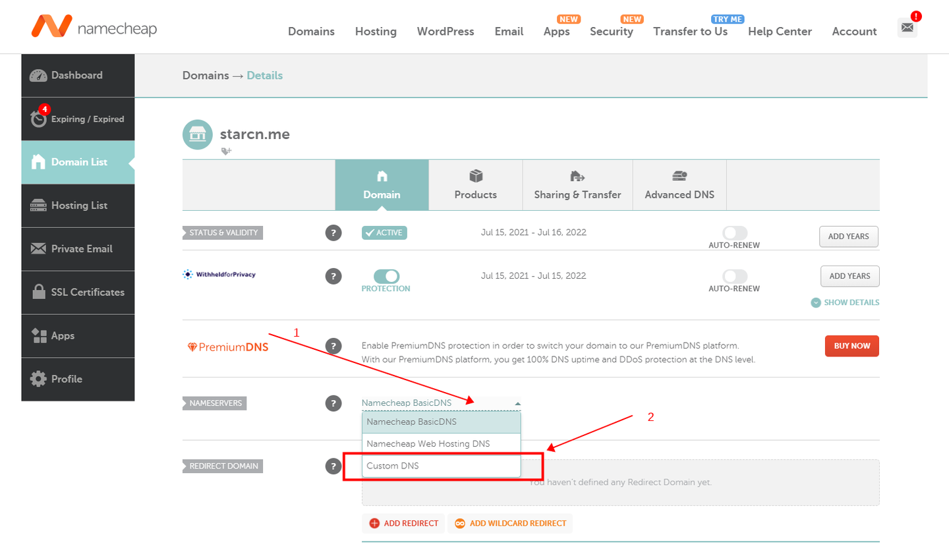Choose Custom DNS from nameserver list

pos(442,466)
